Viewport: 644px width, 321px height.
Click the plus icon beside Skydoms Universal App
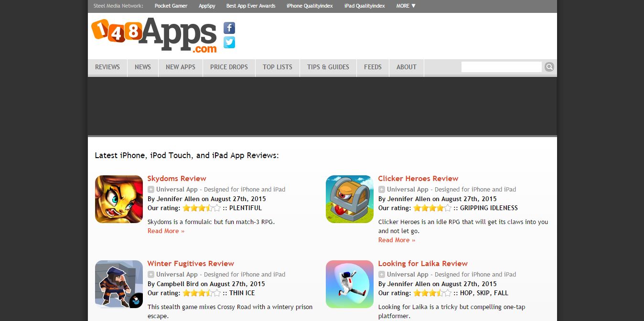[x=151, y=189]
